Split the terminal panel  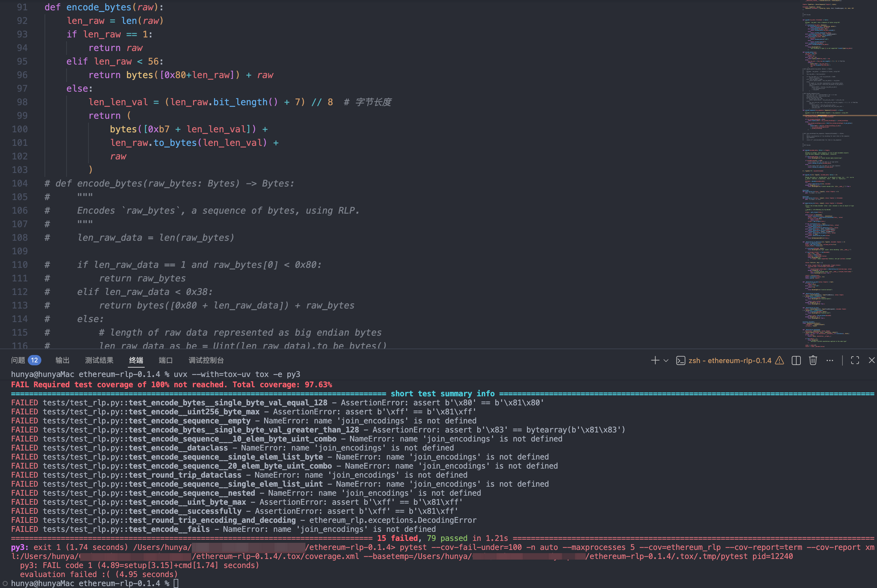pyautogui.click(x=796, y=360)
